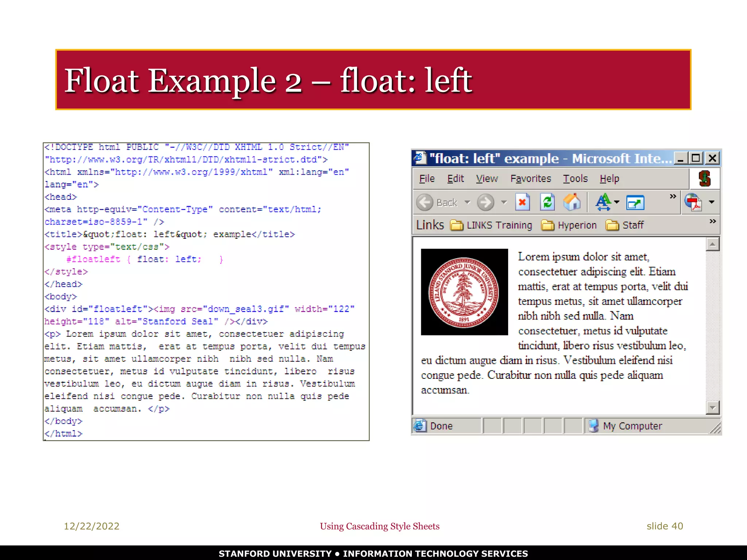Click the Back arrow icon in browser toolbar
This screenshot has height=560, width=747.
point(425,202)
